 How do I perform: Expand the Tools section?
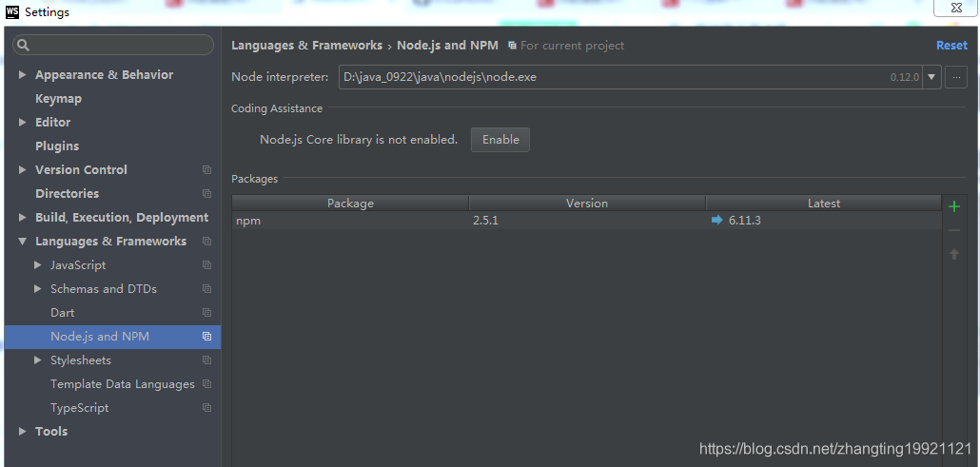(23, 432)
